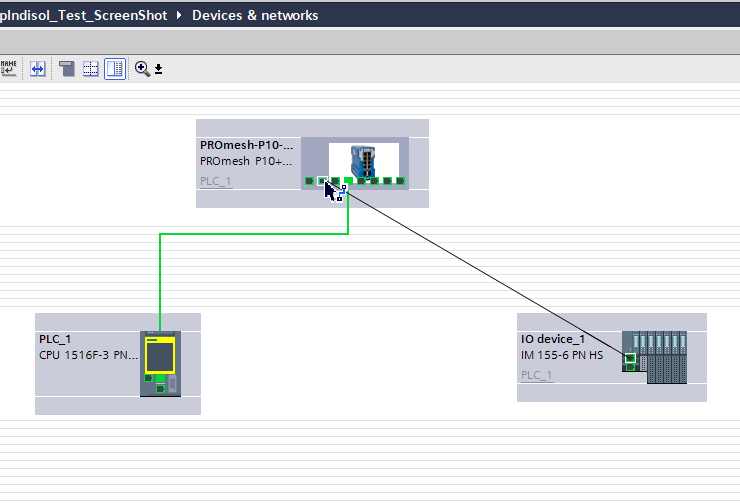Click the breadcrumb arrow before Devices & networks
Screen dimensions: 740x504
(x=179, y=15)
